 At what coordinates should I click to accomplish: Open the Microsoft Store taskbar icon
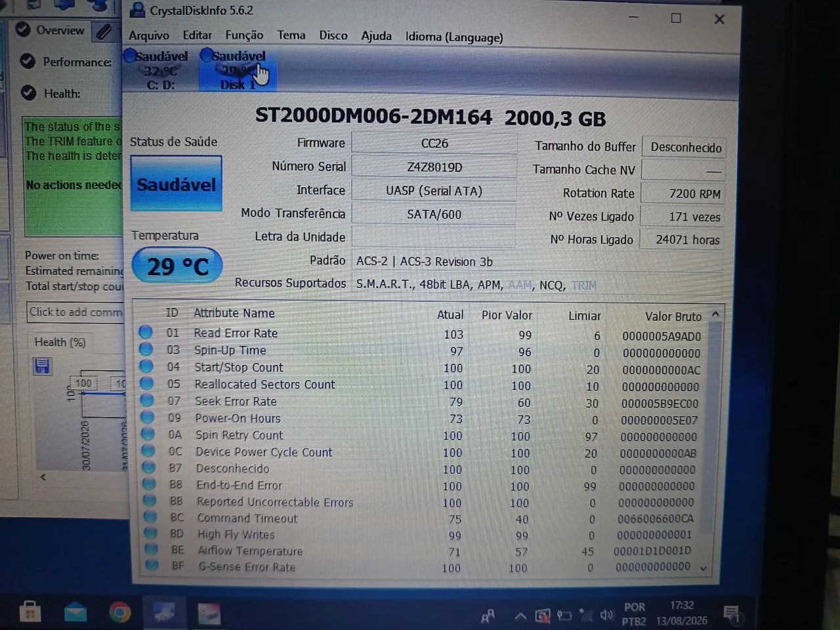[30, 612]
